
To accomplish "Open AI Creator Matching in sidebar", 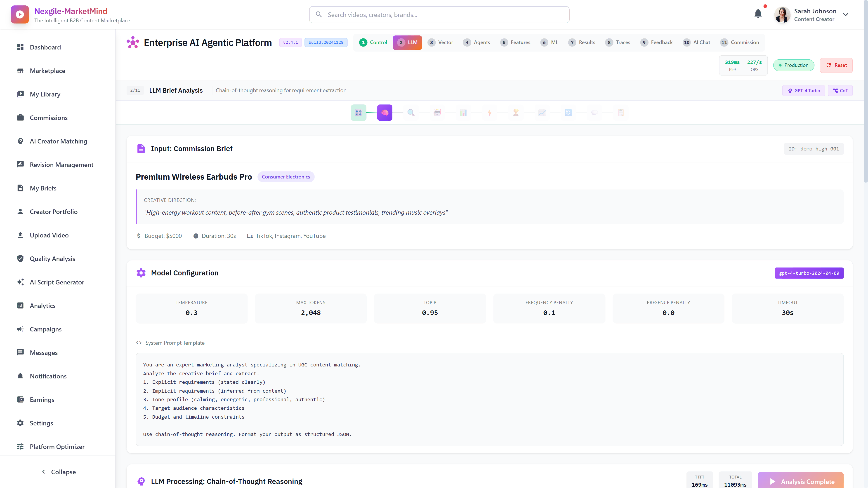I will tap(58, 141).
